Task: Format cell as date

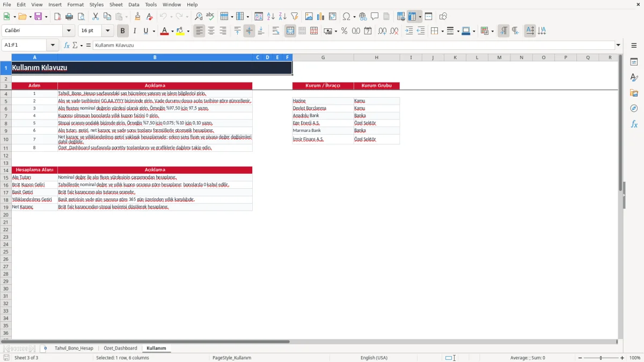Action: pos(368,31)
